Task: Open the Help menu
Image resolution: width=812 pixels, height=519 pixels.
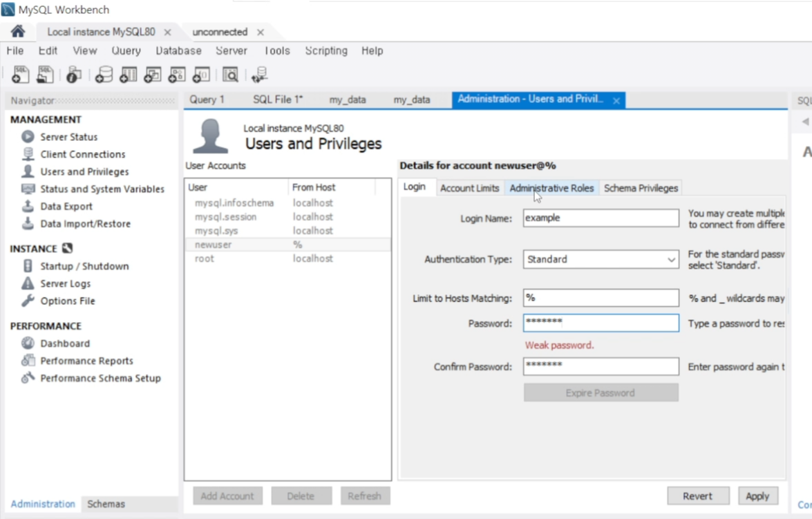Action: (372, 50)
